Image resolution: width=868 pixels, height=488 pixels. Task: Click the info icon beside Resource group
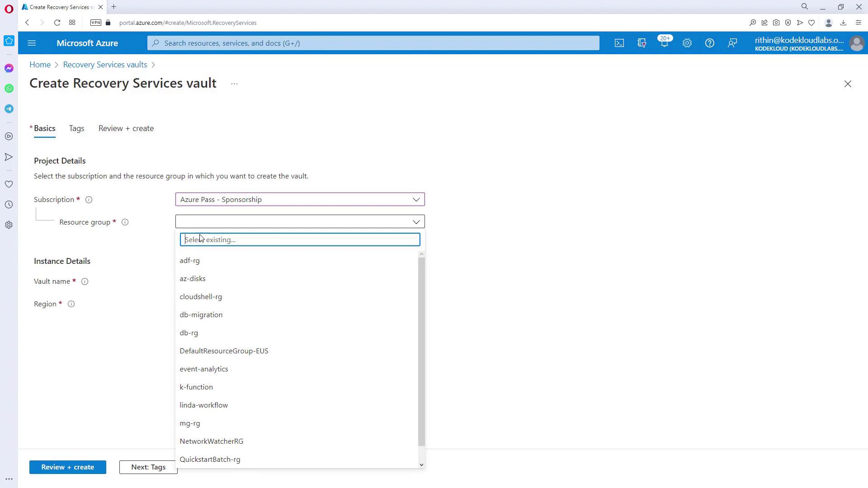point(125,222)
